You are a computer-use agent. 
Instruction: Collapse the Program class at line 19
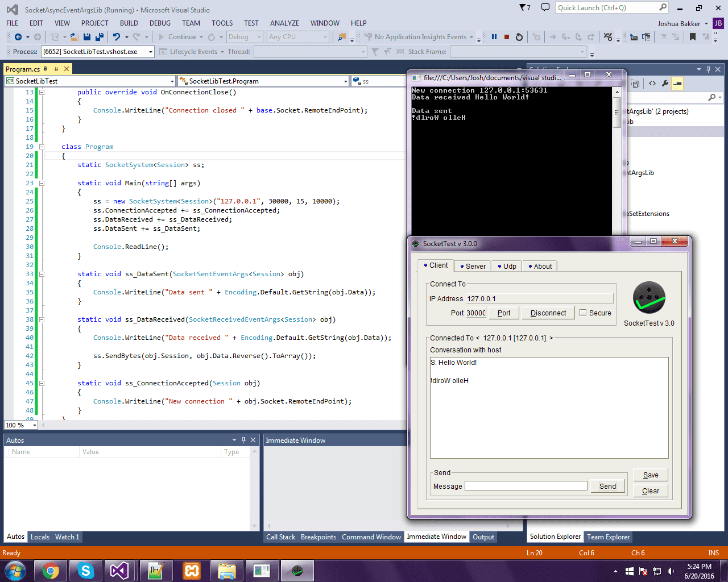pos(42,147)
